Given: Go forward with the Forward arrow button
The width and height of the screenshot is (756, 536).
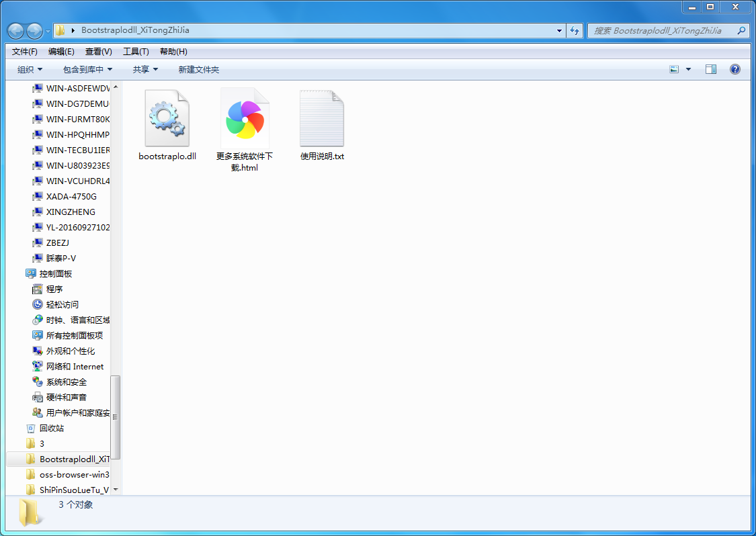Looking at the screenshot, I should pos(34,31).
